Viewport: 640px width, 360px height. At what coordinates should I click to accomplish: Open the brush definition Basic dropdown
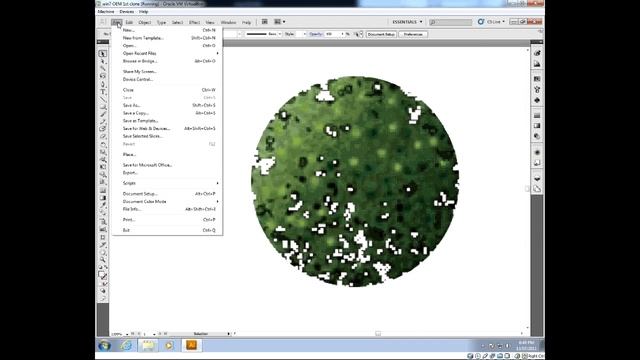click(x=280, y=34)
